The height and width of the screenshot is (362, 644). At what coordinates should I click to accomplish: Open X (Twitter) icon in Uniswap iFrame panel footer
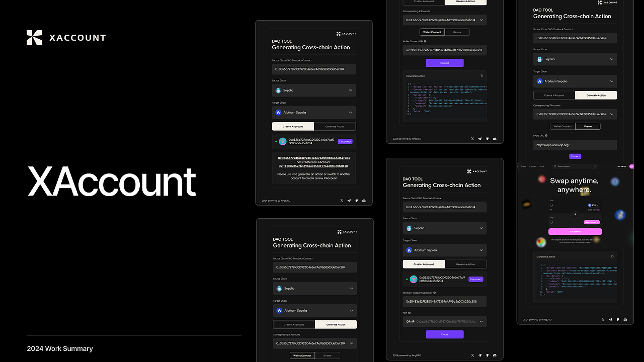(x=603, y=319)
